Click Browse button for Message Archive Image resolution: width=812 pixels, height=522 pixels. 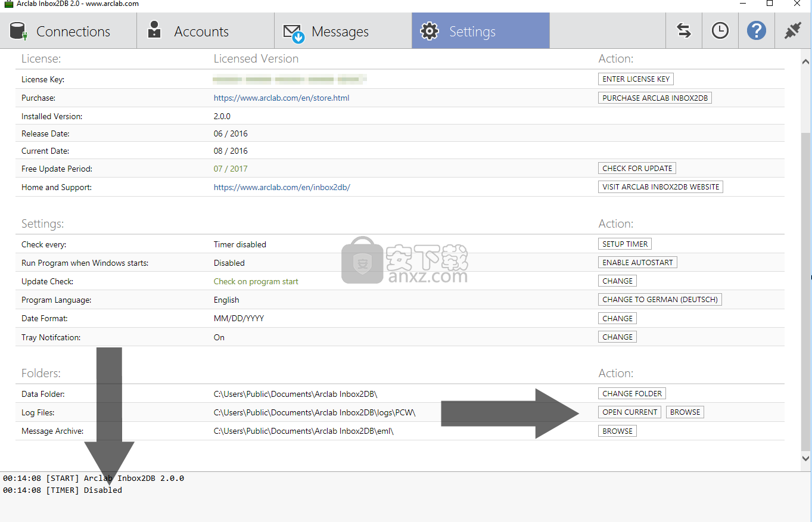tap(617, 431)
